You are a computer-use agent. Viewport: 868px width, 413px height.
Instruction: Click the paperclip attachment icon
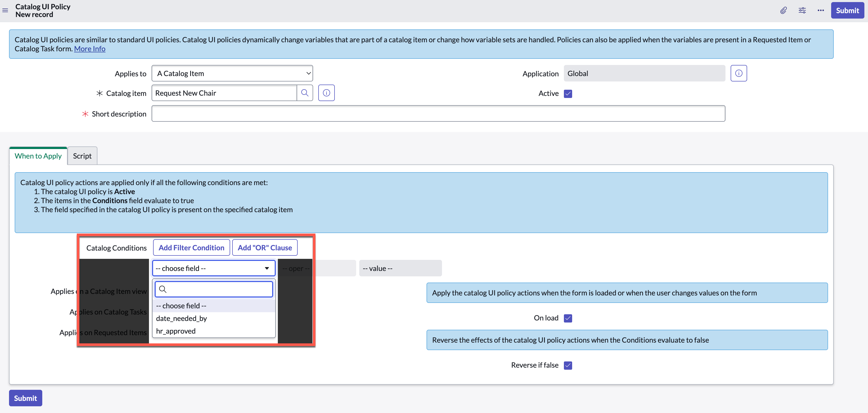(x=783, y=10)
